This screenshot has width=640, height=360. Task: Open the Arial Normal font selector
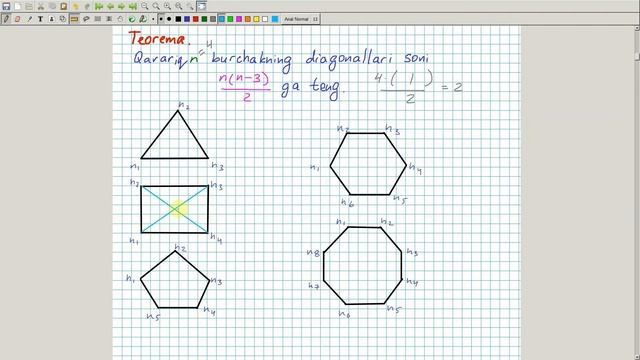[x=301, y=19]
